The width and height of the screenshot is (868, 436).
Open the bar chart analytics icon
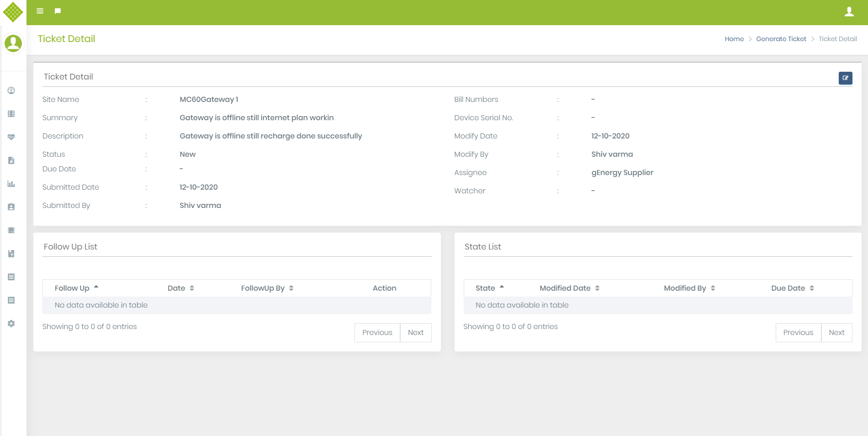coord(11,184)
